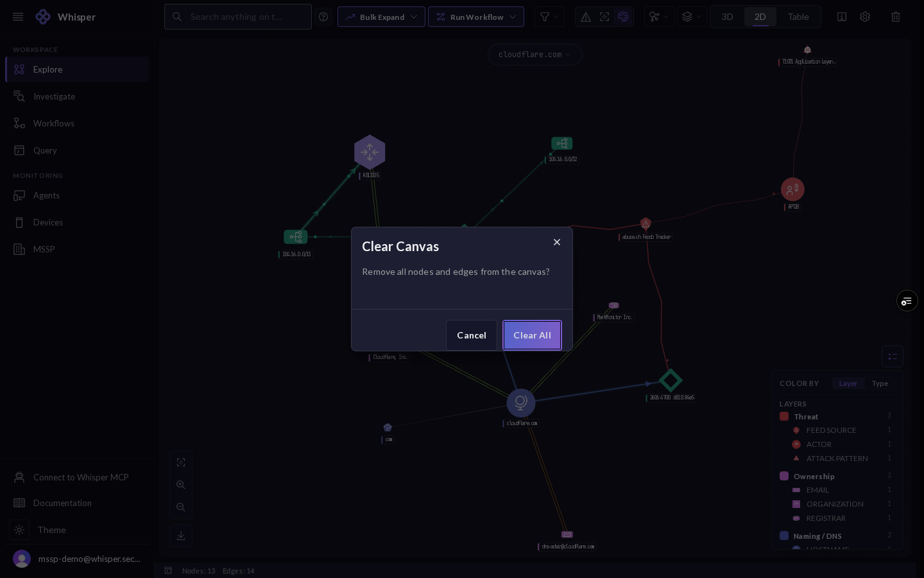Toggle the Theme sun button
The height and width of the screenshot is (578, 924).
click(19, 530)
